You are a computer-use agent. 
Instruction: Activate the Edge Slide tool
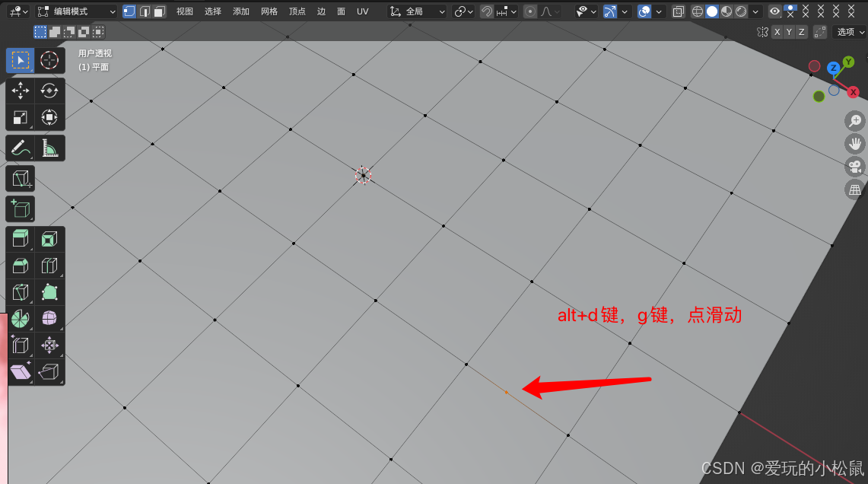click(21, 345)
